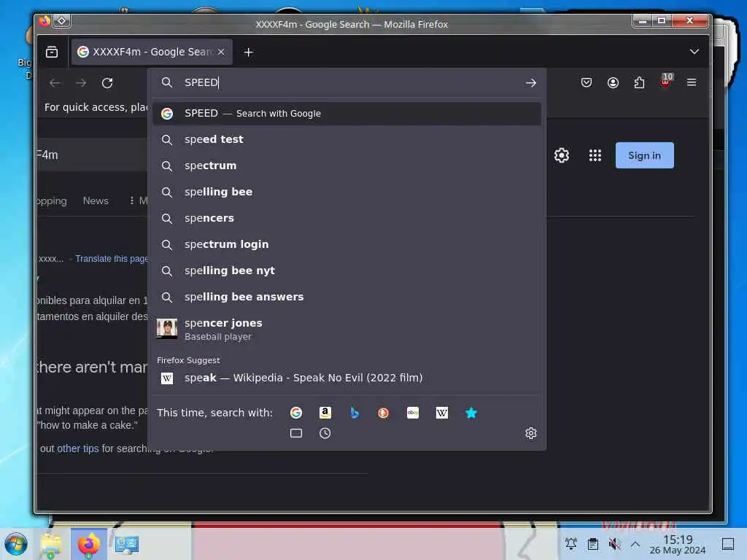Choose 'speed test' suggestion
Screen dimensions: 747x560
pyautogui.click(x=347, y=139)
